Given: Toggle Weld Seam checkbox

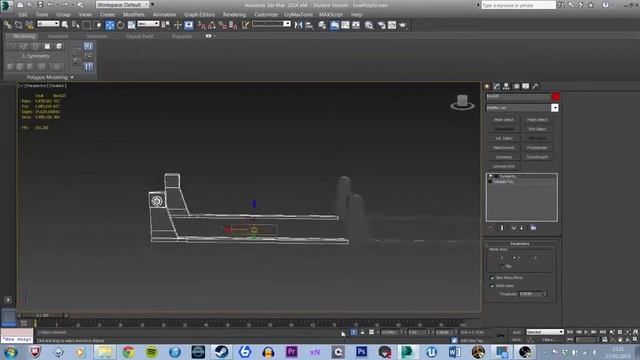Looking at the screenshot, I should pyautogui.click(x=492, y=286).
